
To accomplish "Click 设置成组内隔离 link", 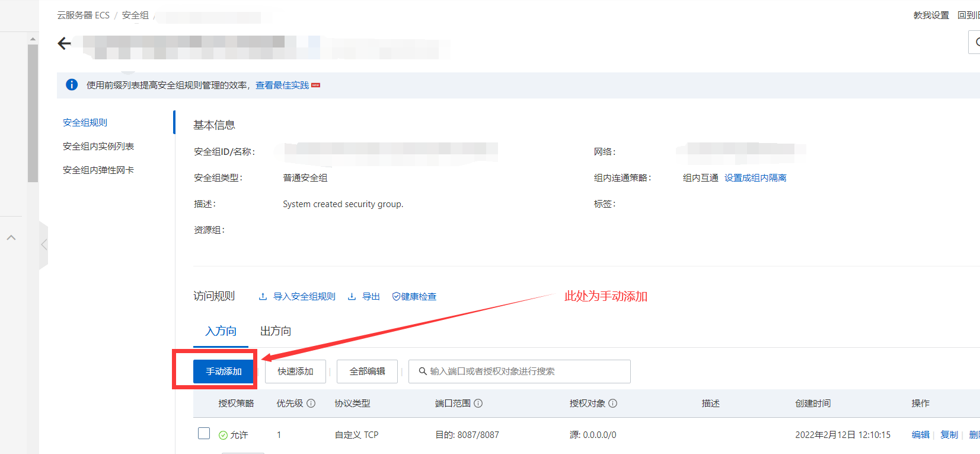I will 755,178.
